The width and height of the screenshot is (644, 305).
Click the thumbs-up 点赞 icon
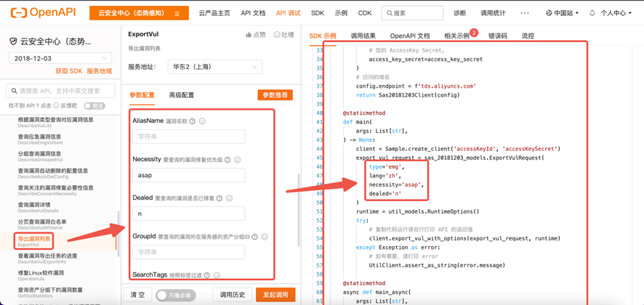pos(248,35)
